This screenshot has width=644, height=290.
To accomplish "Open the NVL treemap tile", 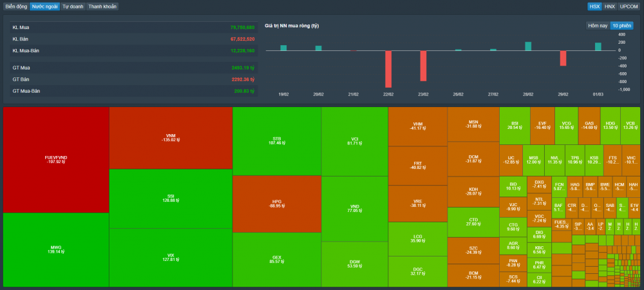I will (555, 160).
